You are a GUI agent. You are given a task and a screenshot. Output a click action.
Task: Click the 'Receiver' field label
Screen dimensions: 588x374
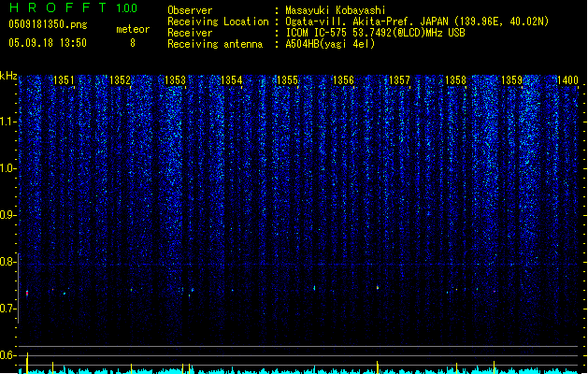tap(190, 33)
